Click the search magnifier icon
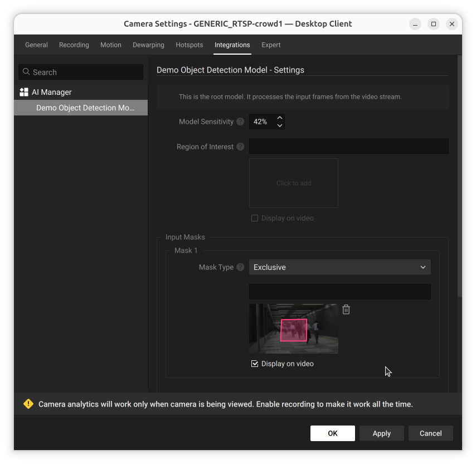The image size is (476, 464). pos(26,72)
